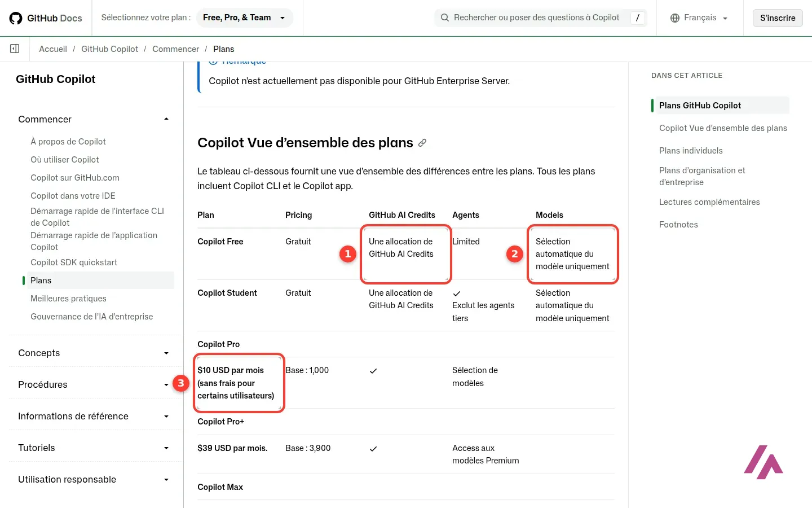The image size is (812, 508).
Task: Open Démarrage rapide de l'interface CLI page
Action: point(98,217)
